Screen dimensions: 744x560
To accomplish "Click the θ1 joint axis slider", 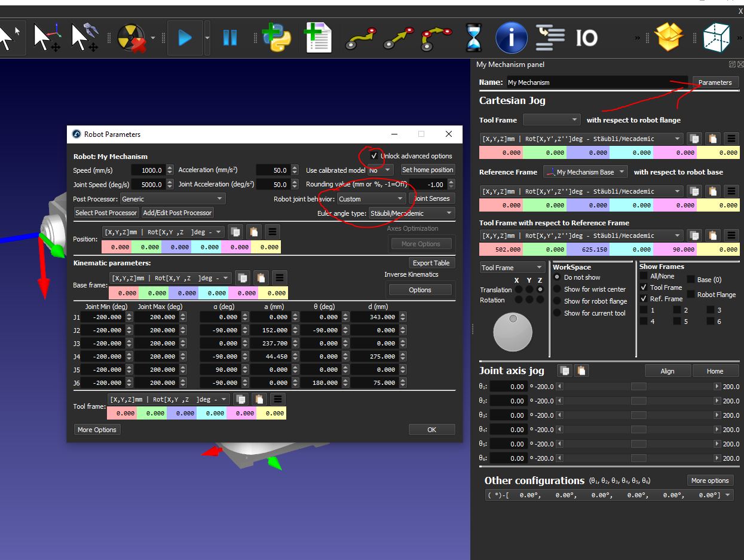I will tap(638, 387).
